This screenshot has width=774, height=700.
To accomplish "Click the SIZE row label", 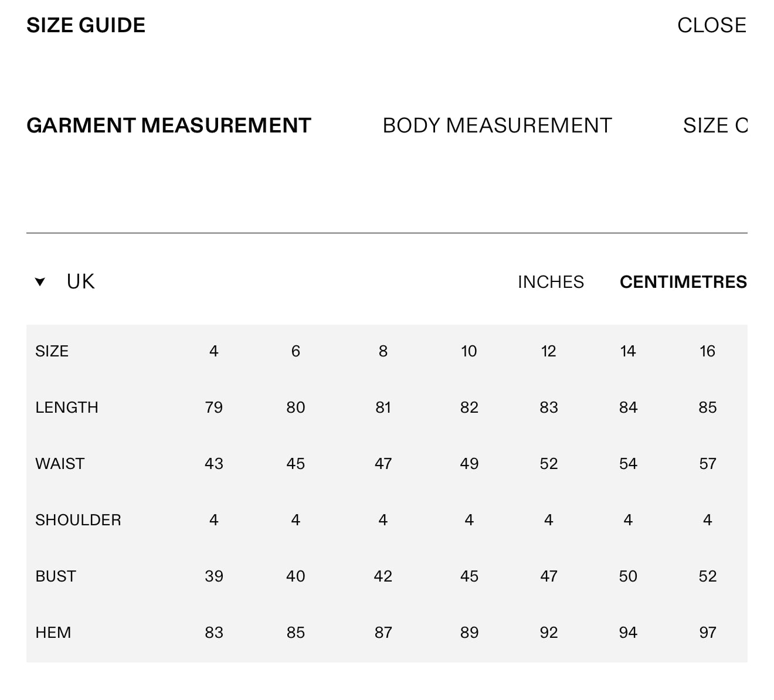I will pyautogui.click(x=52, y=351).
